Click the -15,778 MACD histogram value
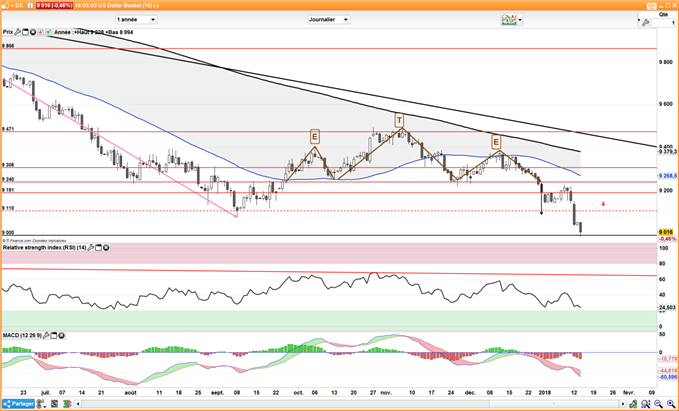The width and height of the screenshot is (679, 411). [x=668, y=359]
